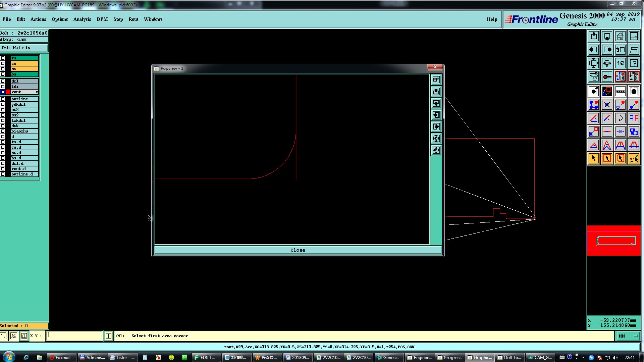Screen dimensions: 644x362
Task: Click the Progress taskbar item
Action: point(449,357)
